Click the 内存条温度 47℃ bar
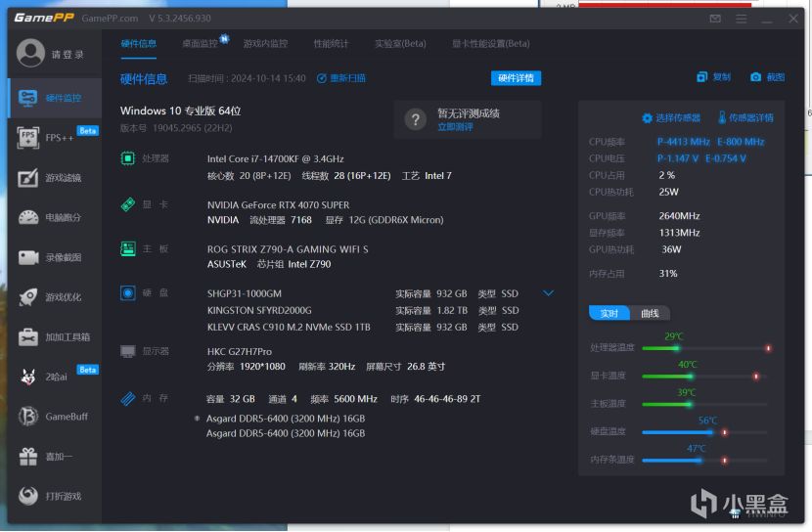This screenshot has width=812, height=532. click(x=706, y=460)
